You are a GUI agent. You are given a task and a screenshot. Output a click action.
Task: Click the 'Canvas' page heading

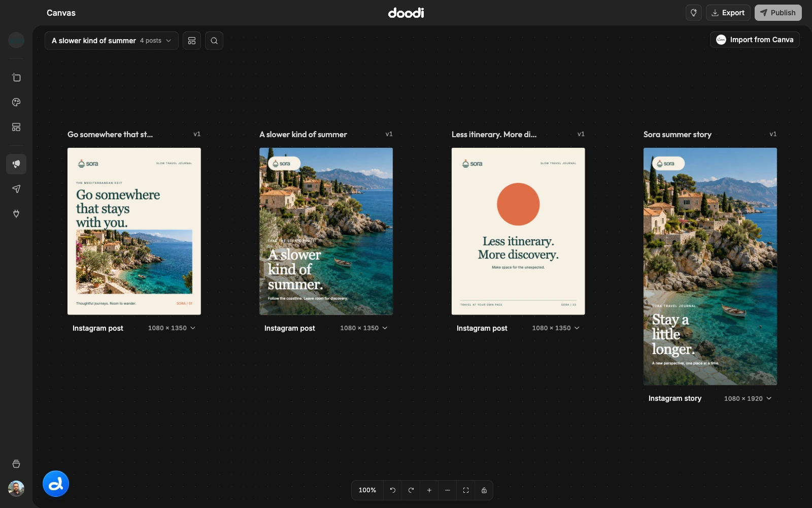click(x=61, y=13)
